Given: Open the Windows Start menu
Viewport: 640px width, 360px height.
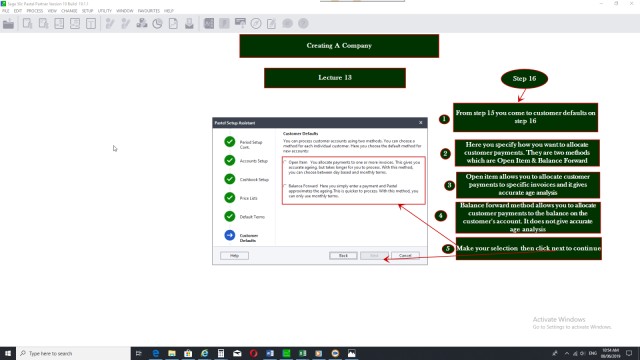Looking at the screenshot, I should (x=8, y=353).
